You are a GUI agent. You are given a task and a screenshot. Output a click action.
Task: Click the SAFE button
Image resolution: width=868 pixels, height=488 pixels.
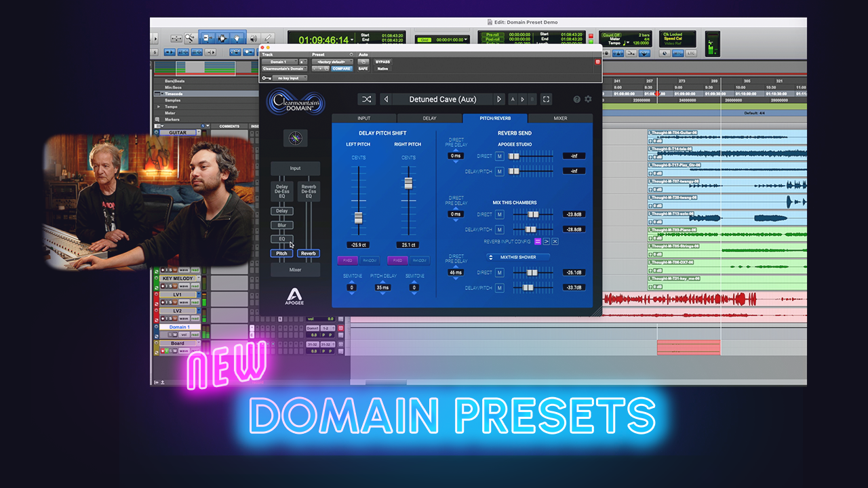pyautogui.click(x=363, y=68)
